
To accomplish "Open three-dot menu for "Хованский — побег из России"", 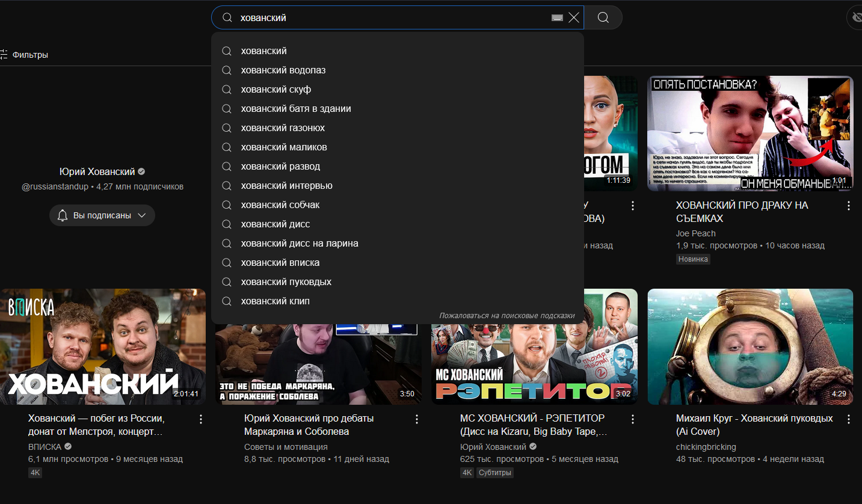I will click(x=201, y=419).
